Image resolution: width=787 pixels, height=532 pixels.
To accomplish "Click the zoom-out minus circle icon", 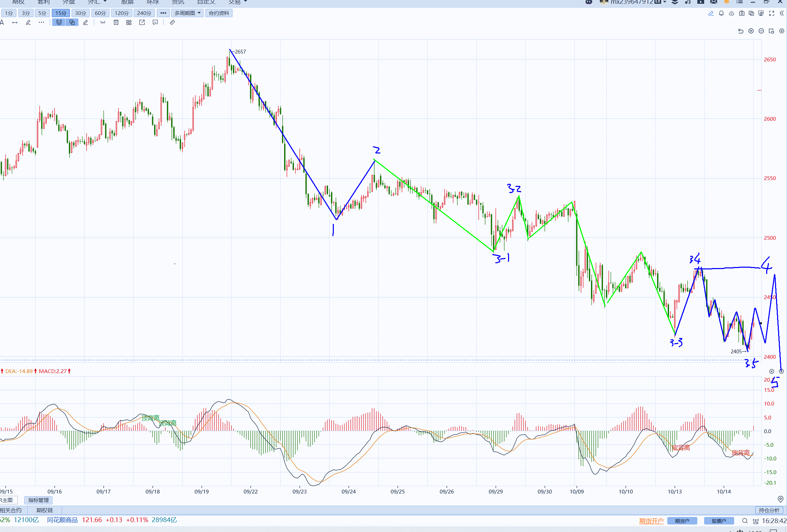I will coord(761,31).
